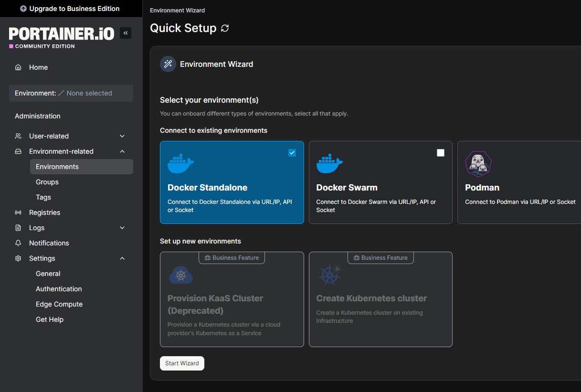581x392 pixels.
Task: Open Upgrade to Business Edition
Action: [x=71, y=8]
